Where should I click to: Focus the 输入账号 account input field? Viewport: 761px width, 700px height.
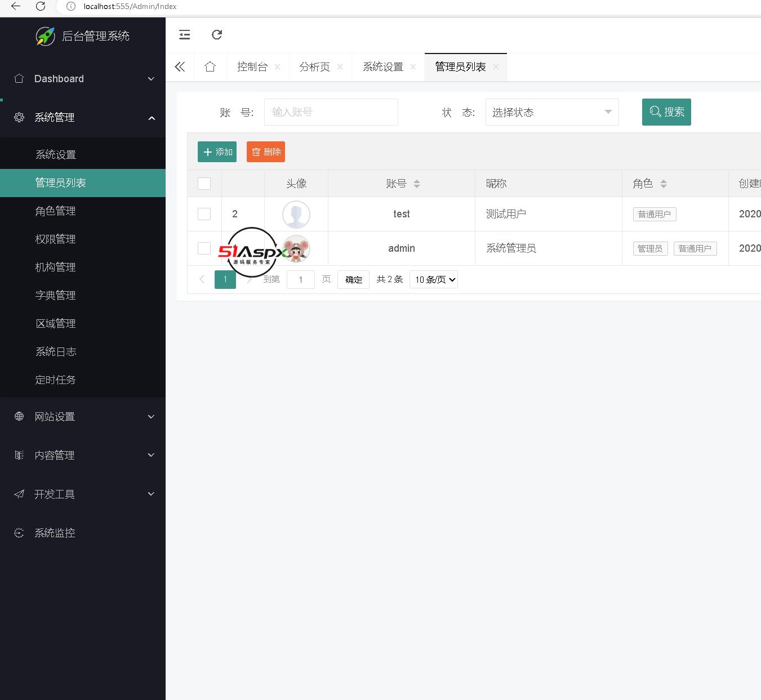331,112
